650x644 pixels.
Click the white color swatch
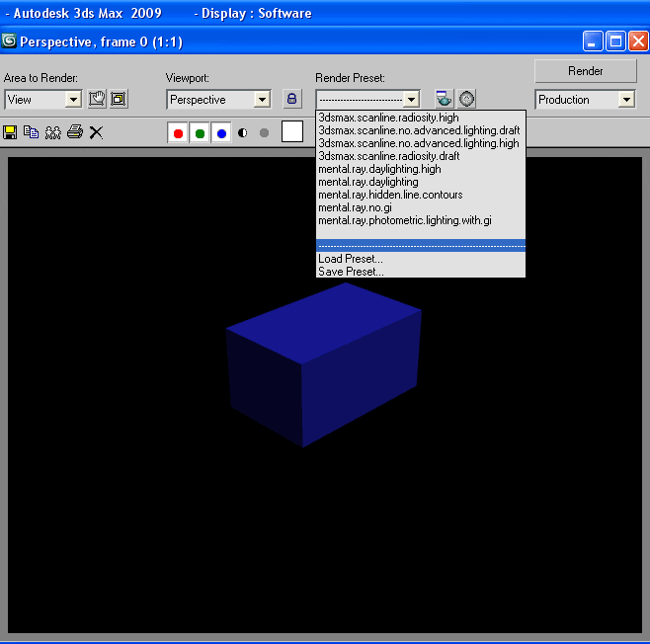[x=292, y=131]
